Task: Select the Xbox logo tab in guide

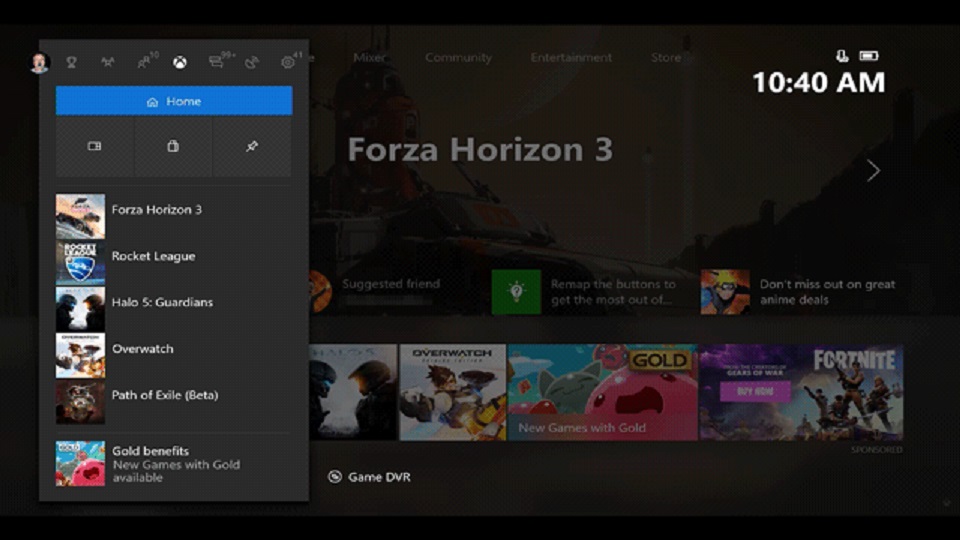Action: (x=180, y=62)
